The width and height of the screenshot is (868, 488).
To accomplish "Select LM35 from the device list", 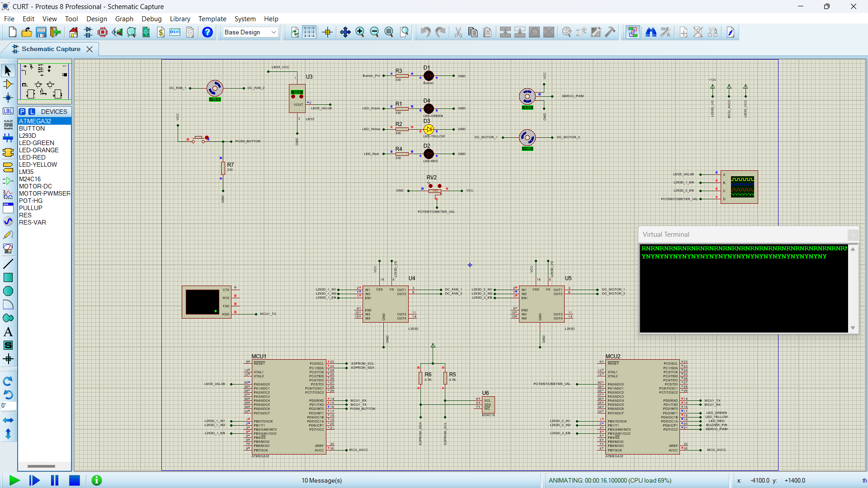I will 26,172.
